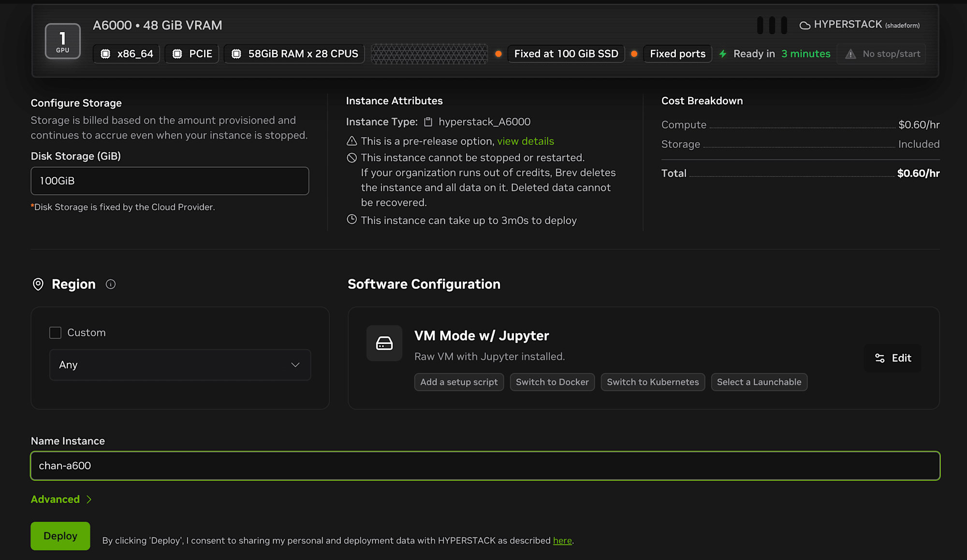Click Switch to Docker
The height and width of the screenshot is (560, 967).
point(552,382)
